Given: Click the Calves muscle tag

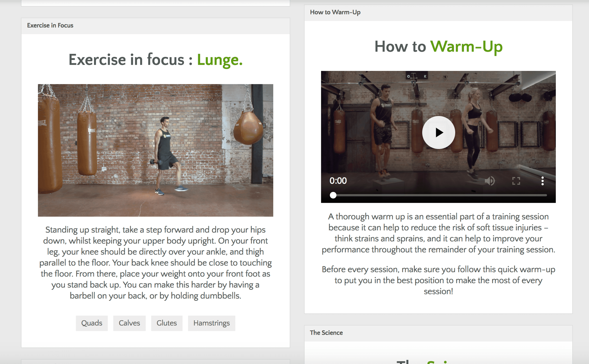Looking at the screenshot, I should click(129, 323).
